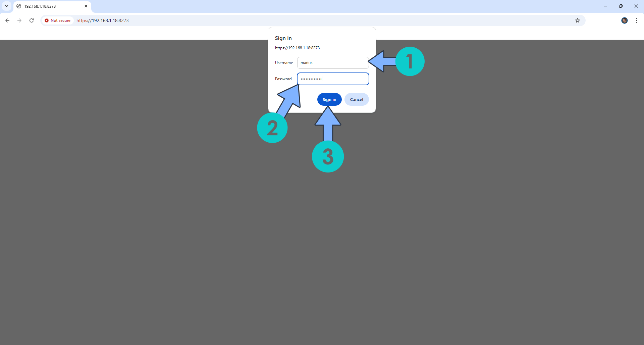Click the Sign in button
The width and height of the screenshot is (644, 345).
pos(329,99)
